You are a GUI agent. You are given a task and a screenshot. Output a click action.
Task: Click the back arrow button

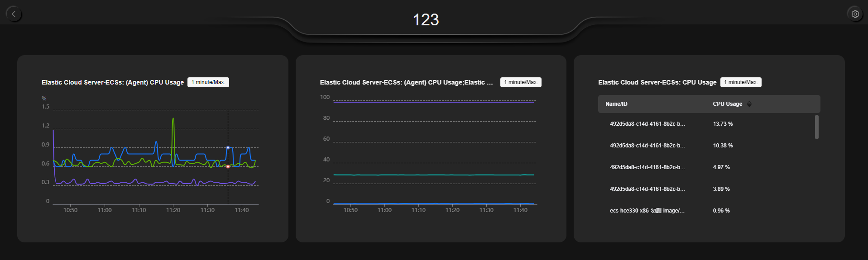pos(14,14)
